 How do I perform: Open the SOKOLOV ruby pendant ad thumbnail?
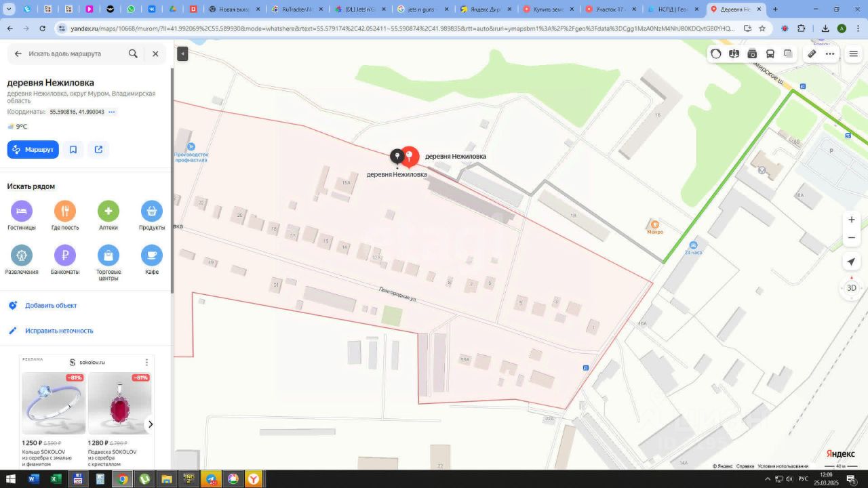coord(119,403)
